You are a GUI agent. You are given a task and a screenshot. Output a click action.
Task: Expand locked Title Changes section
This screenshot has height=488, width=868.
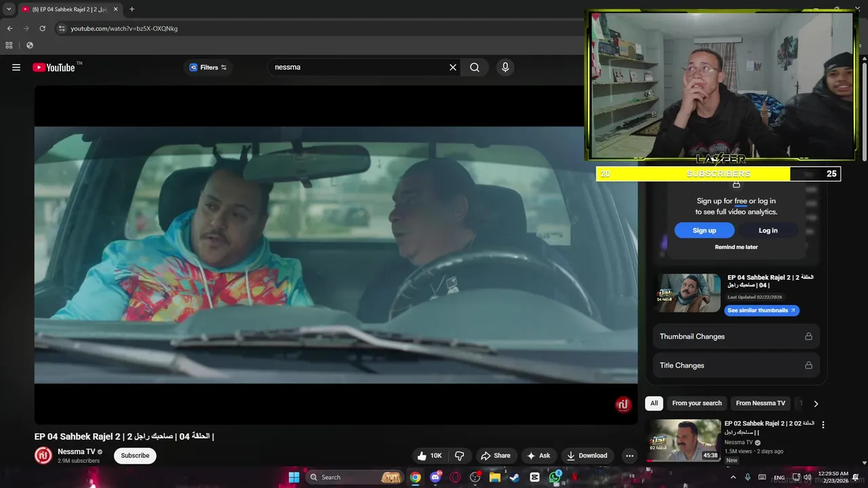[736, 365]
